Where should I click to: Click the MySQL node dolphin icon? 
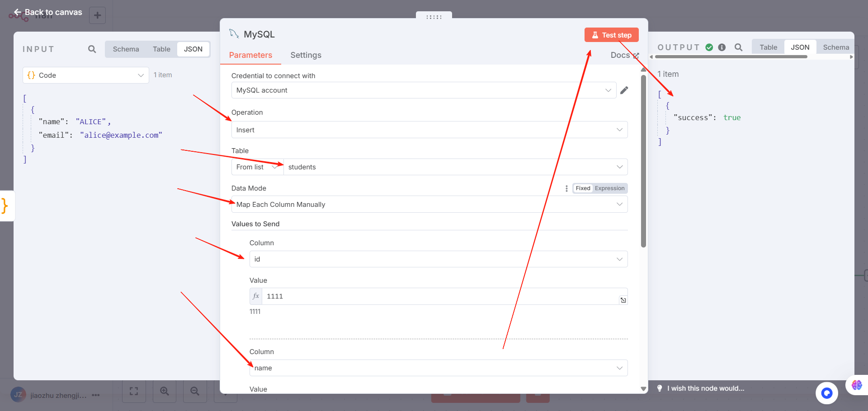tap(234, 34)
